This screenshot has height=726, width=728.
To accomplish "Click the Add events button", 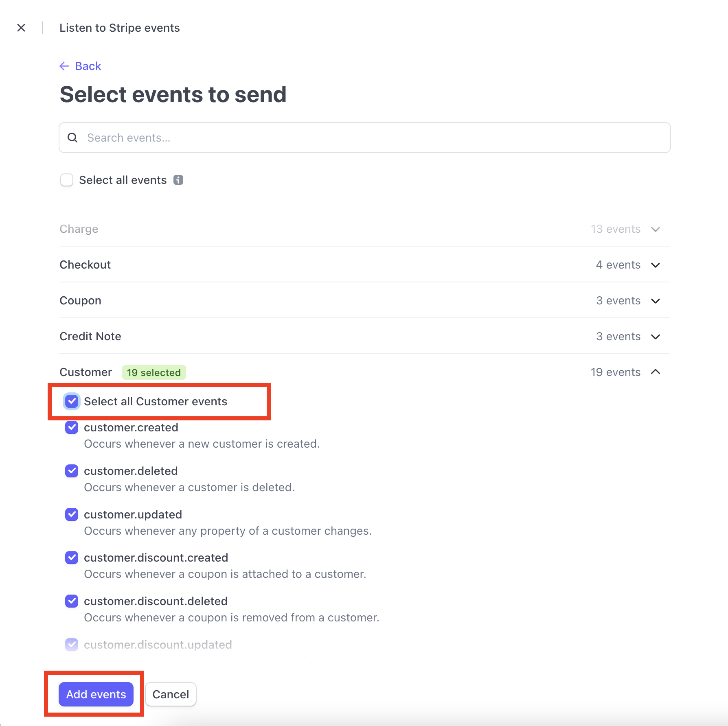I will 95,694.
